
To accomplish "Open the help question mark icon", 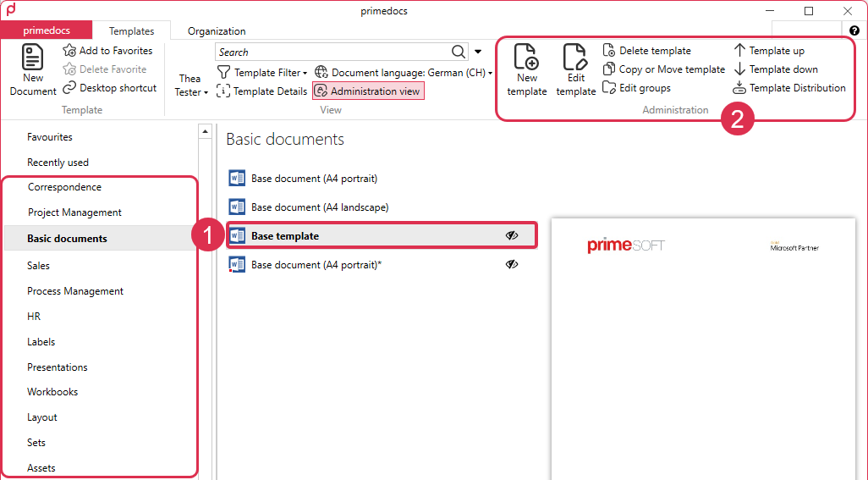I will (854, 30).
